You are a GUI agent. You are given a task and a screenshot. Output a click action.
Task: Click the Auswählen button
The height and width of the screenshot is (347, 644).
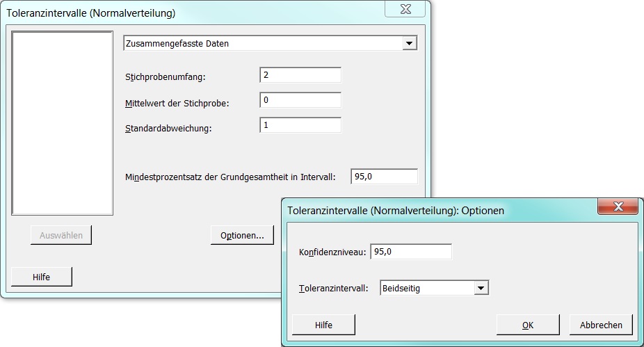(61, 235)
